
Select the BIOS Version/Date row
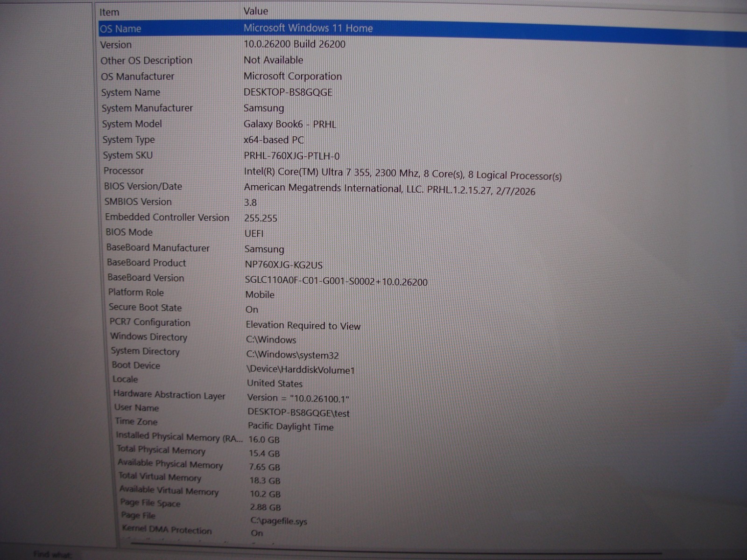143,186
